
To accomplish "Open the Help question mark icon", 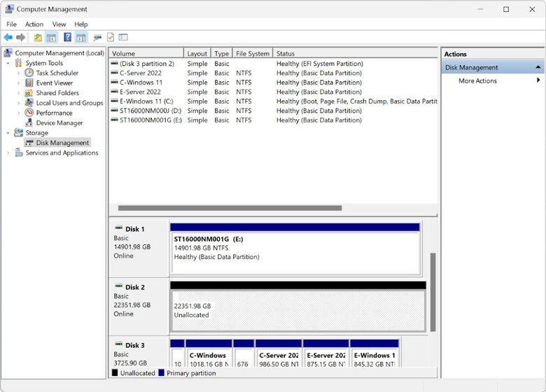I will pos(68,37).
